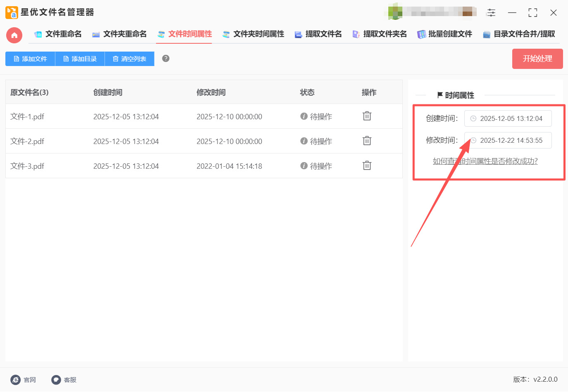Image resolution: width=568 pixels, height=392 pixels.
Task: Click the 客服 chat bubble icon
Action: pos(56,380)
